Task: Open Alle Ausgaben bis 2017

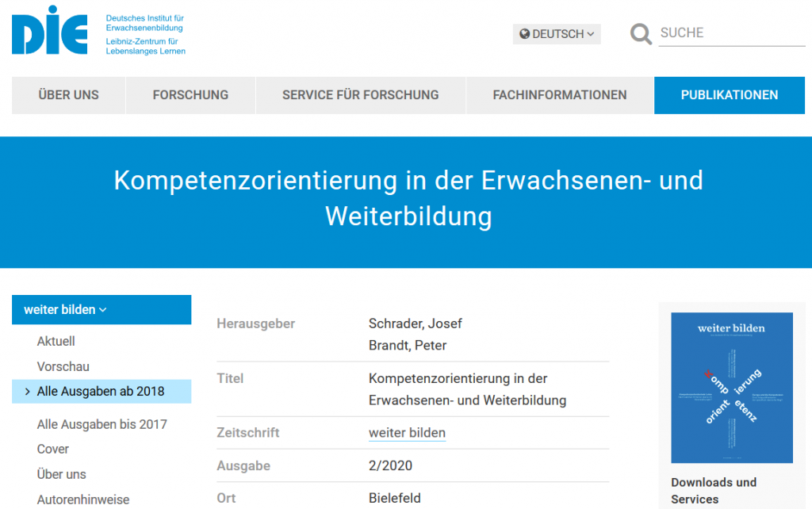Action: pyautogui.click(x=102, y=424)
